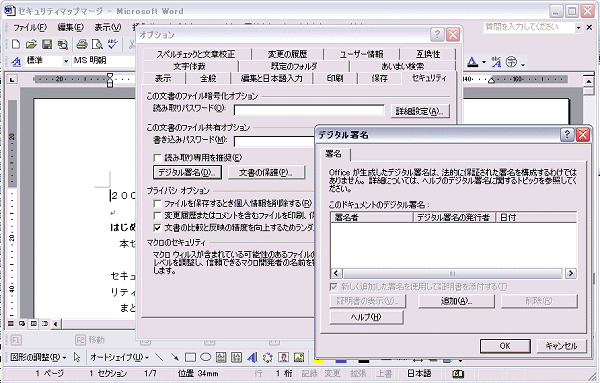Uncheck 文書の比較と反映の精度 checkbox
This screenshot has width=600, height=383.
click(157, 228)
